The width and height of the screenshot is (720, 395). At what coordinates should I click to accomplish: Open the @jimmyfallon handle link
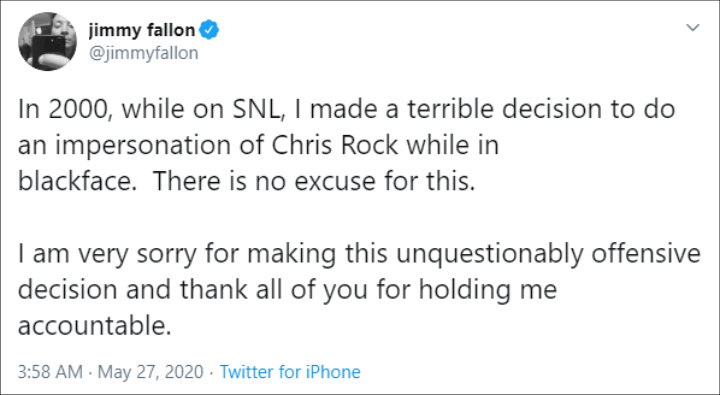point(143,53)
